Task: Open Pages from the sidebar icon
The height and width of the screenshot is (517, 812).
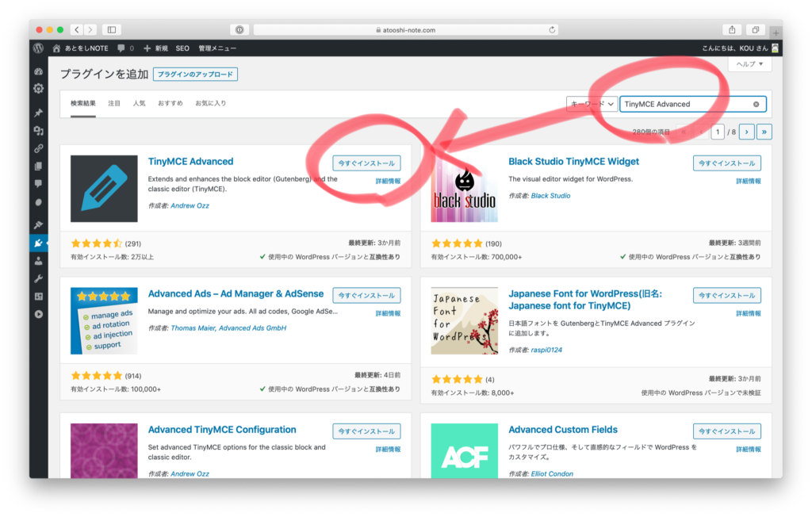Action: point(38,167)
